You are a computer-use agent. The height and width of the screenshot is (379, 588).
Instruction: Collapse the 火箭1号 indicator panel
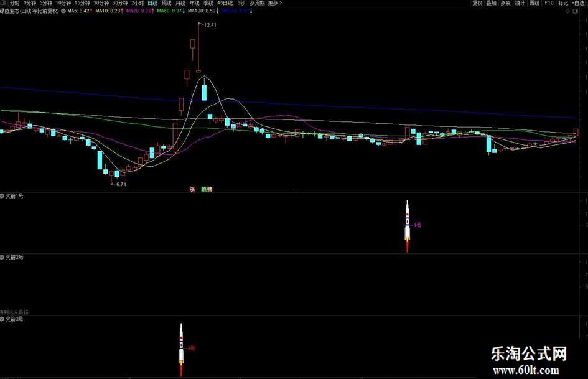click(2, 196)
